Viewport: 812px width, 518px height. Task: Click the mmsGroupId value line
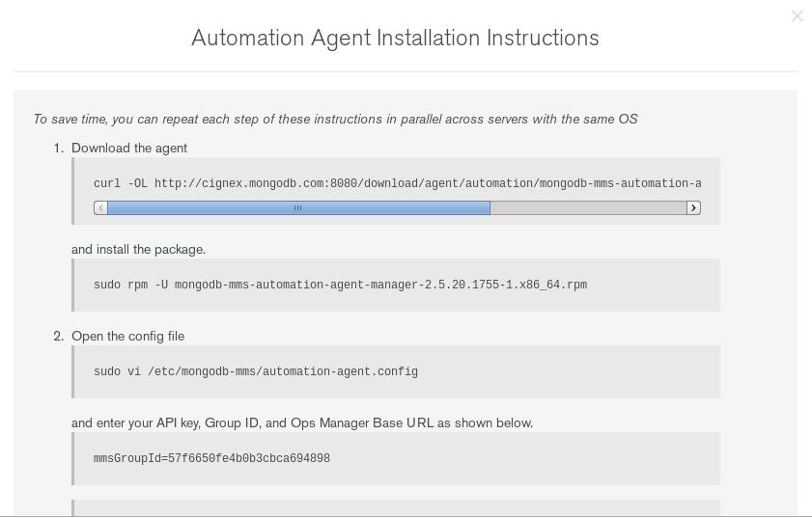tap(211, 458)
